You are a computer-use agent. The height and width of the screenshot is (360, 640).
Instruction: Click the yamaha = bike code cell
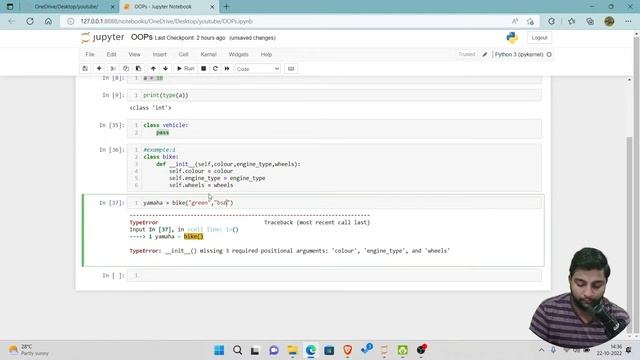tap(334, 202)
